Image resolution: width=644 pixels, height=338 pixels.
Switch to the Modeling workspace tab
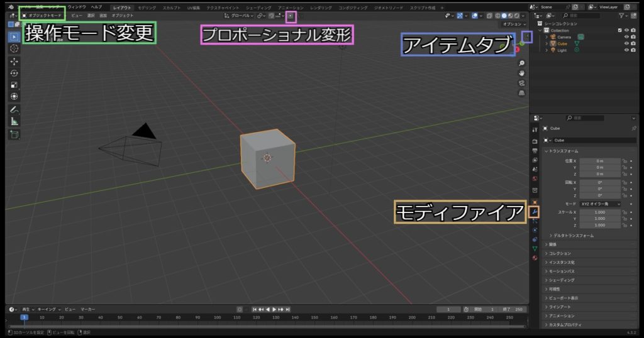147,8
